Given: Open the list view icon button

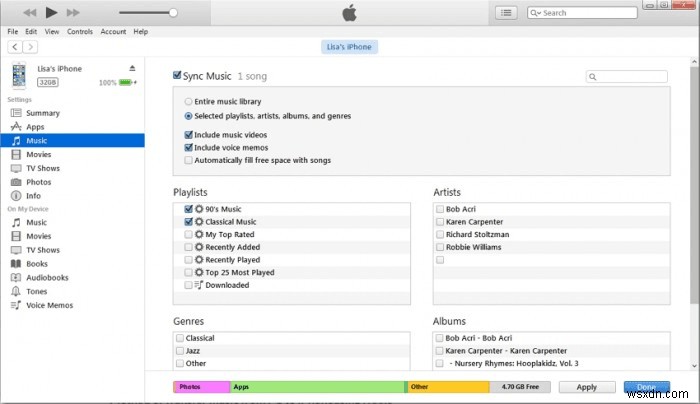Looking at the screenshot, I should pos(507,13).
